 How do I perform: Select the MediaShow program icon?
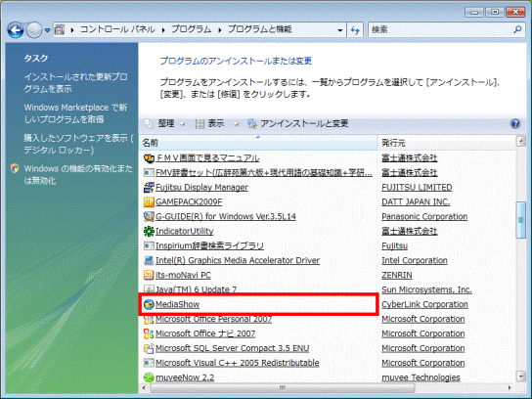click(x=149, y=304)
